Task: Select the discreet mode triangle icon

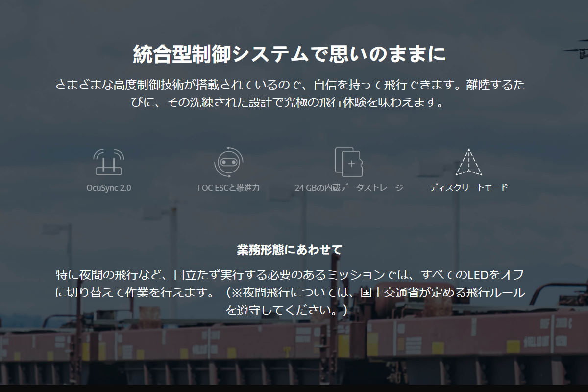Action: (469, 162)
